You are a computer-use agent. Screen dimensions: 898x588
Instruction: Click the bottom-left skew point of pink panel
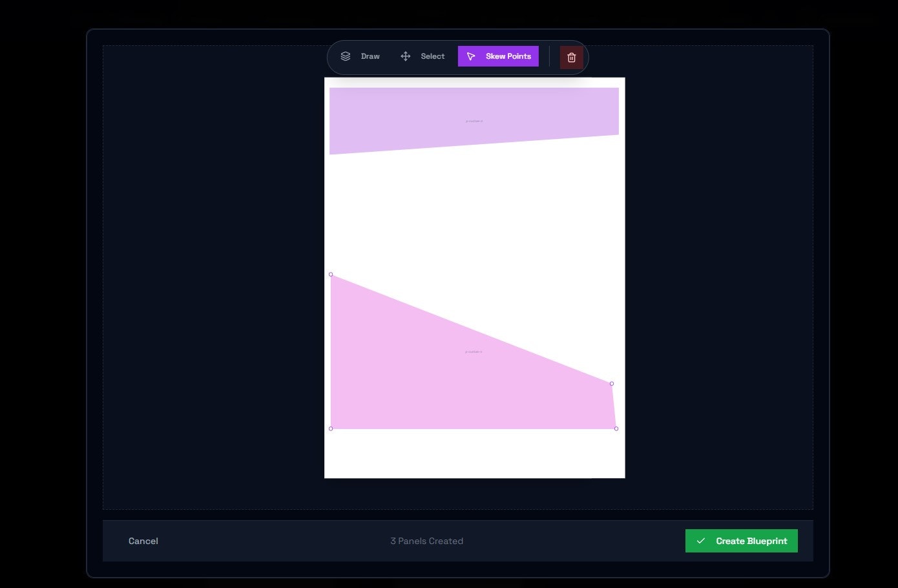[x=331, y=428]
